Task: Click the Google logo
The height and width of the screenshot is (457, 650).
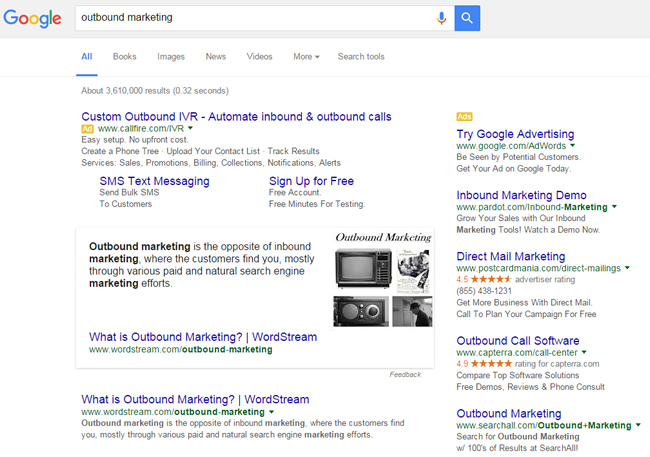Action: tap(32, 18)
